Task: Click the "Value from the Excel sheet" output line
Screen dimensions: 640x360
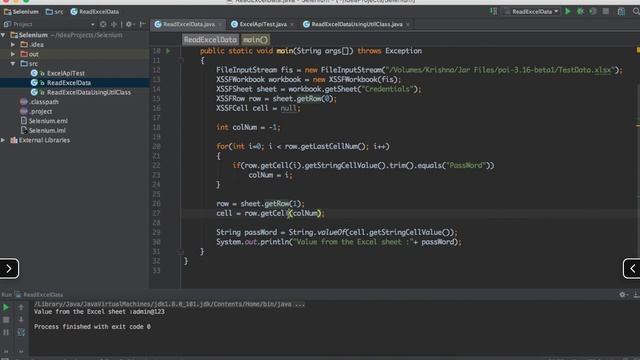Action: (99, 312)
